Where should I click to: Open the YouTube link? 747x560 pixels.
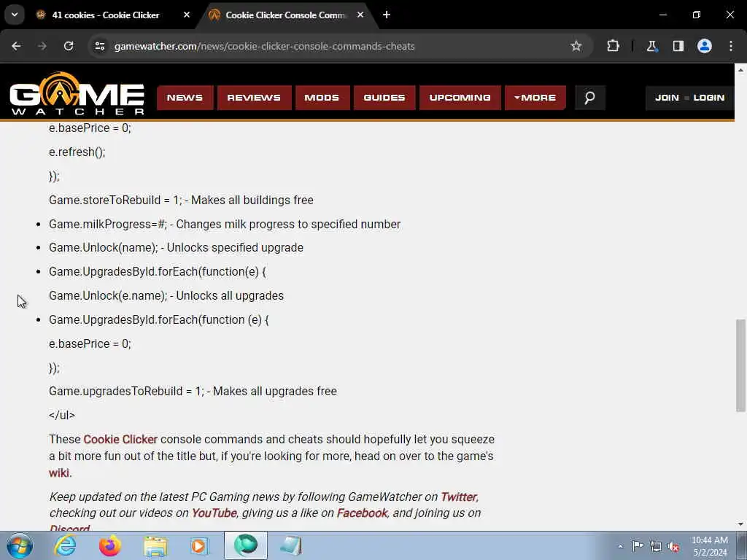214,513
